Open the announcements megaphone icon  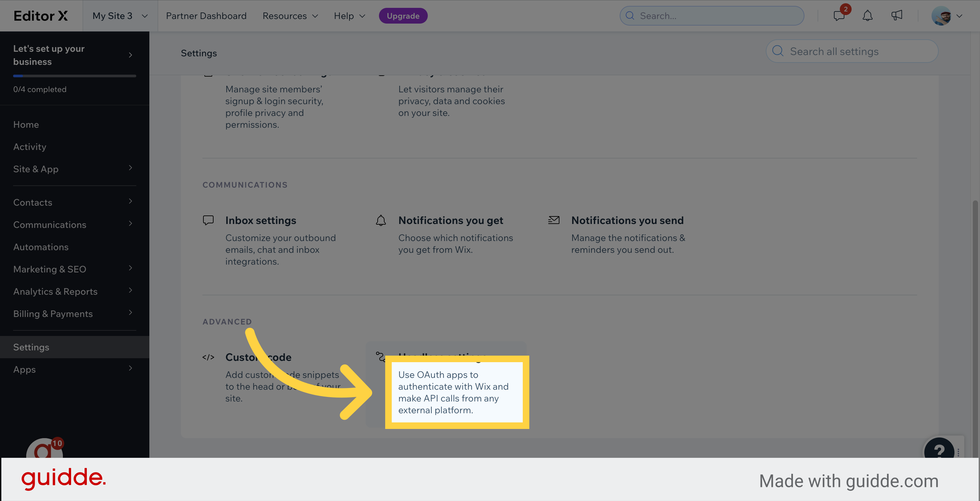pos(897,16)
